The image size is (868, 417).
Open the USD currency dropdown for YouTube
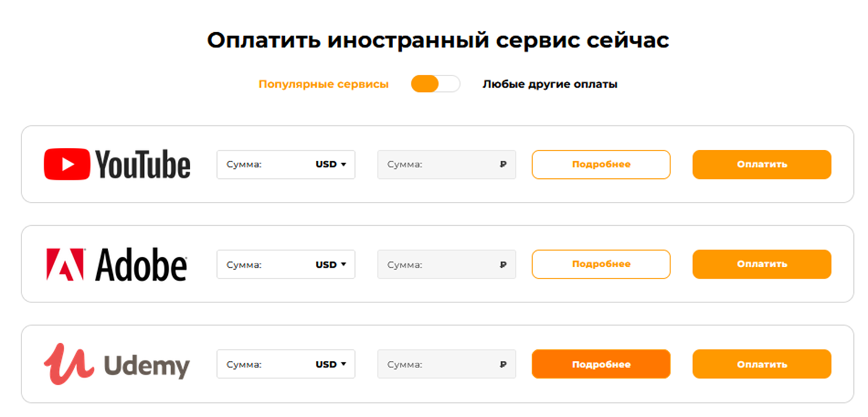click(x=331, y=164)
